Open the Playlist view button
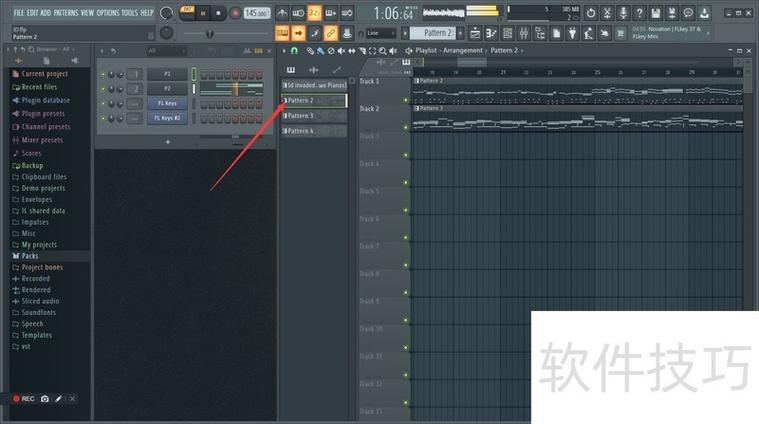 pyautogui.click(x=475, y=33)
